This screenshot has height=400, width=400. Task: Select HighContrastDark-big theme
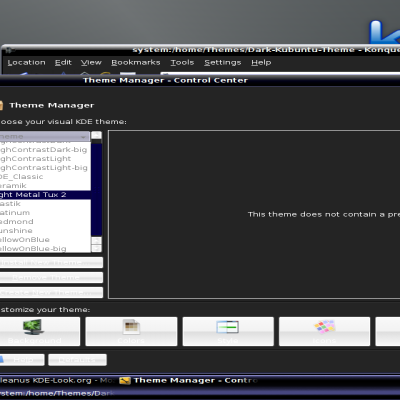point(45,150)
